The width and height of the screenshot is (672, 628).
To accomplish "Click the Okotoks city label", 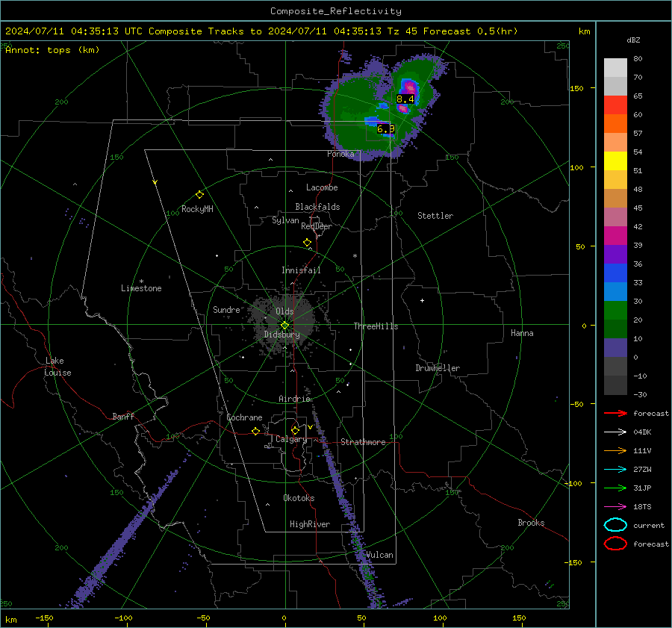I will point(299,498).
